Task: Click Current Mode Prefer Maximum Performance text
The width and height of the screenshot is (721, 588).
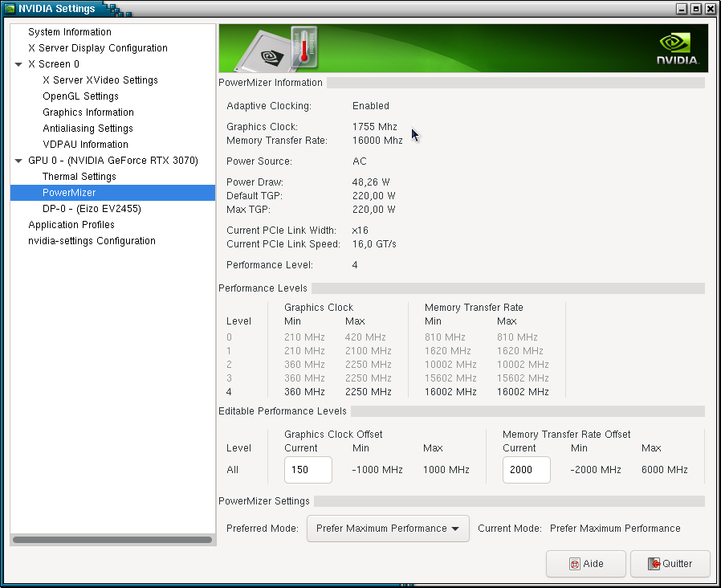Action: 615,529
